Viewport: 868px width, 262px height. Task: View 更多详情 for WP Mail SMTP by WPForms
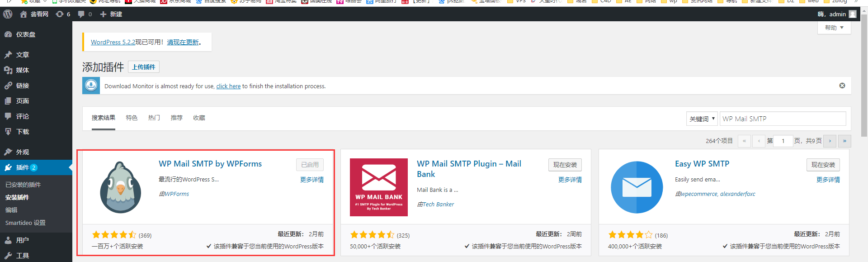(x=312, y=180)
